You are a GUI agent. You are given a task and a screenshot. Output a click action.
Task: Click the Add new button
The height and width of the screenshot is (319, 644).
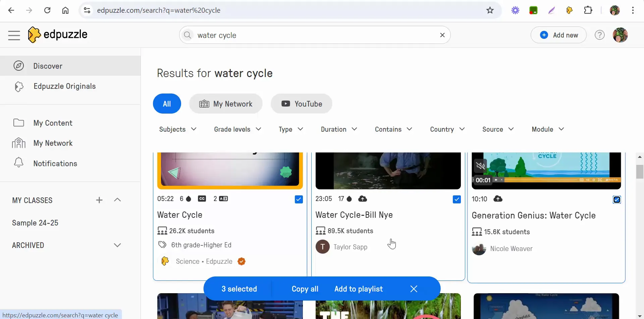[x=558, y=35]
